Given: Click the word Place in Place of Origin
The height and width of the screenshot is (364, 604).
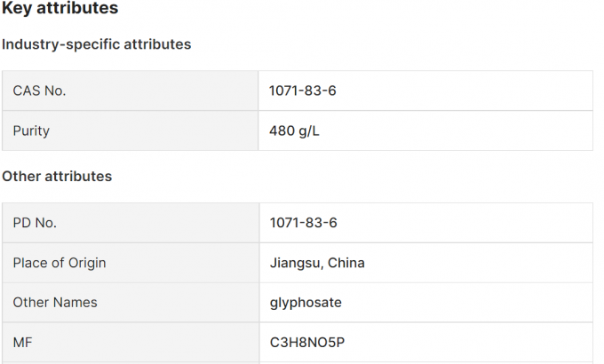Looking at the screenshot, I should tap(30, 263).
